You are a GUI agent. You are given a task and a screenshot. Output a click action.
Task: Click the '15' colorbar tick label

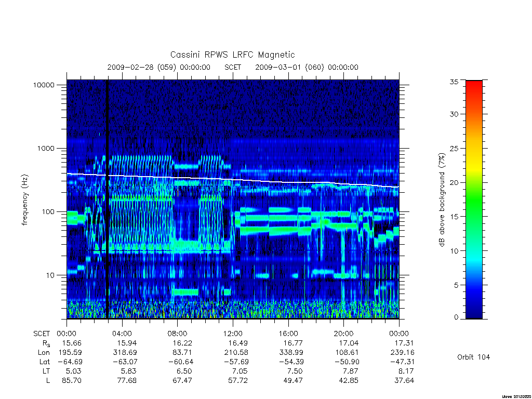(x=454, y=217)
